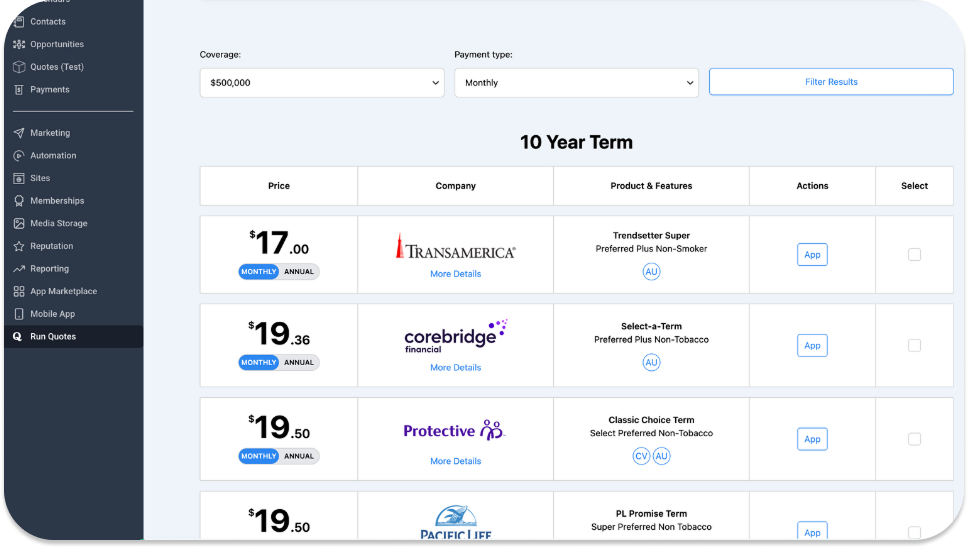Click App button for Corebridge quote
The height and width of the screenshot is (548, 968).
tap(812, 346)
